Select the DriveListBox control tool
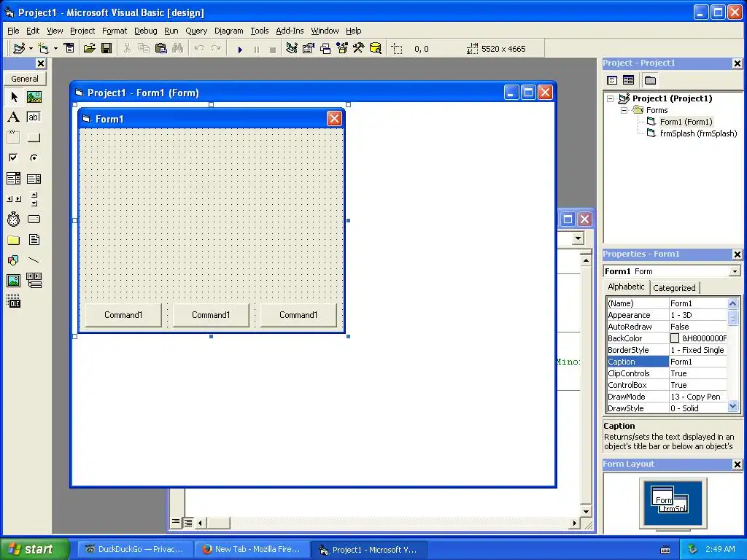The width and height of the screenshot is (747, 560). click(34, 219)
